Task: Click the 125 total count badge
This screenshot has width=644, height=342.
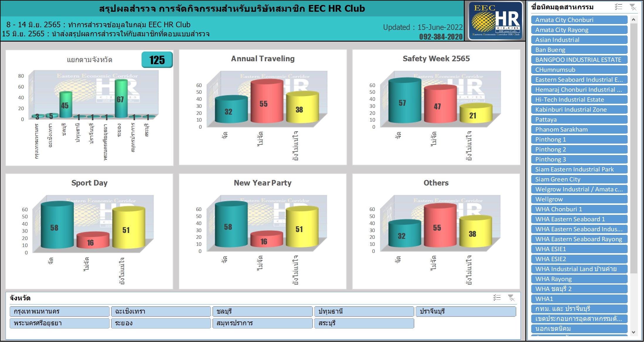Action: click(x=157, y=60)
